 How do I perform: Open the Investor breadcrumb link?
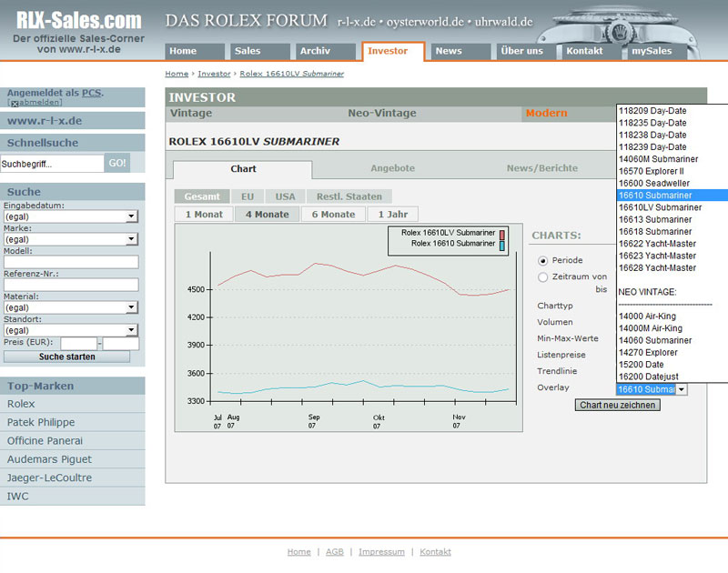214,74
